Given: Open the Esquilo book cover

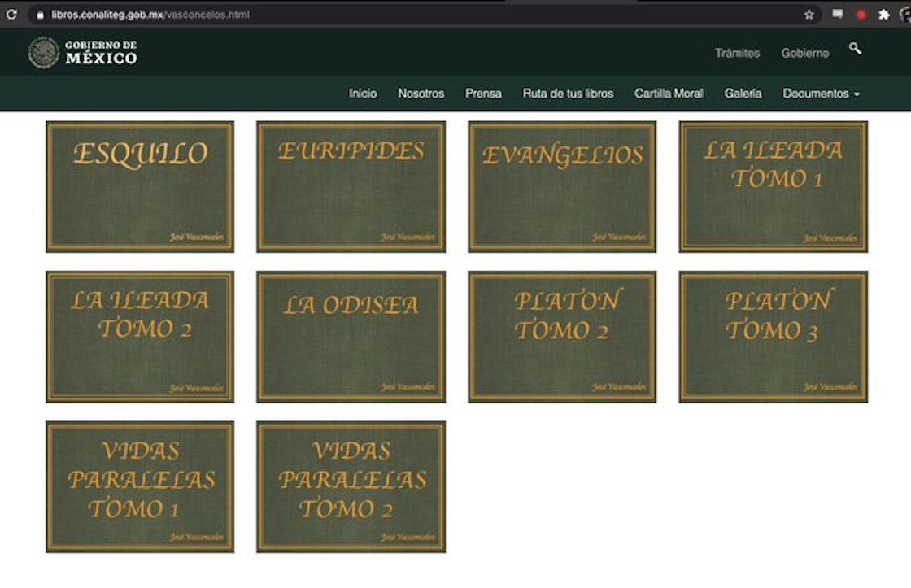Looking at the screenshot, I should (x=140, y=187).
